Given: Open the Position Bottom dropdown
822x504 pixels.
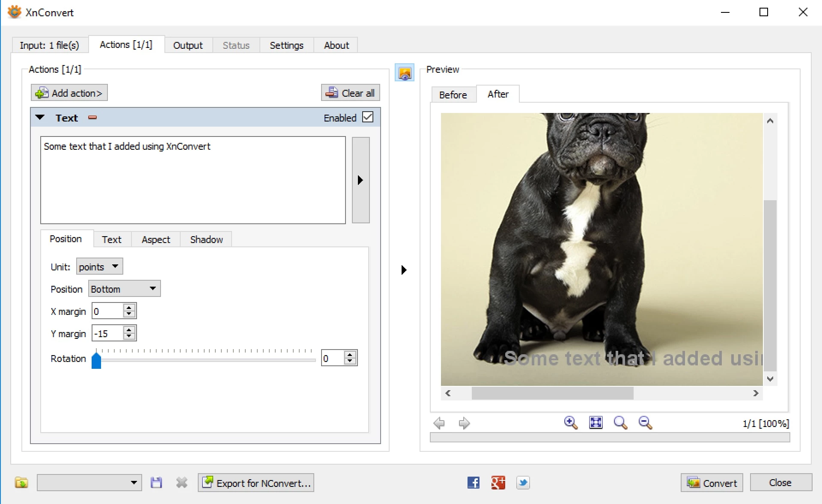Looking at the screenshot, I should pos(124,289).
